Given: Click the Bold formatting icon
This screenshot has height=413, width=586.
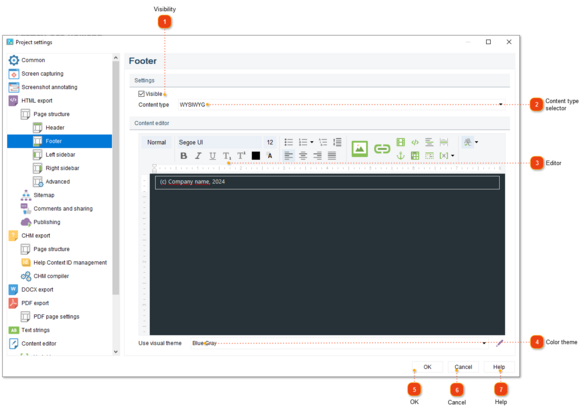Looking at the screenshot, I should tap(183, 156).
